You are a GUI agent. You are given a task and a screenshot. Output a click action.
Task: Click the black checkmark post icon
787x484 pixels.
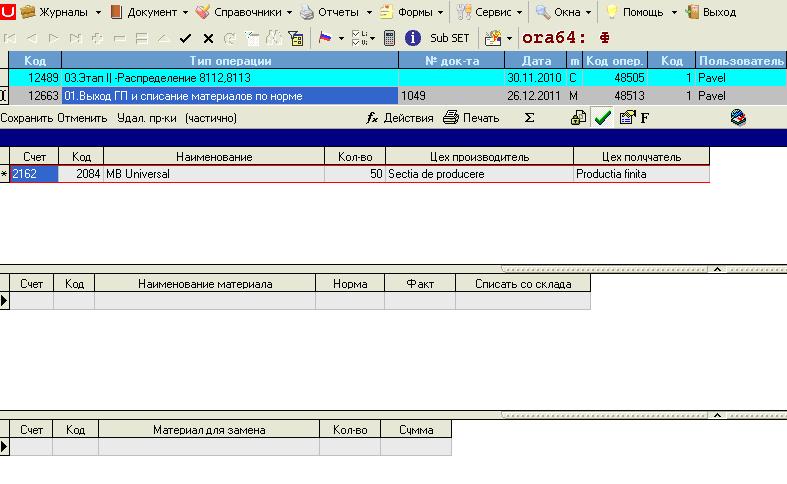[185, 38]
